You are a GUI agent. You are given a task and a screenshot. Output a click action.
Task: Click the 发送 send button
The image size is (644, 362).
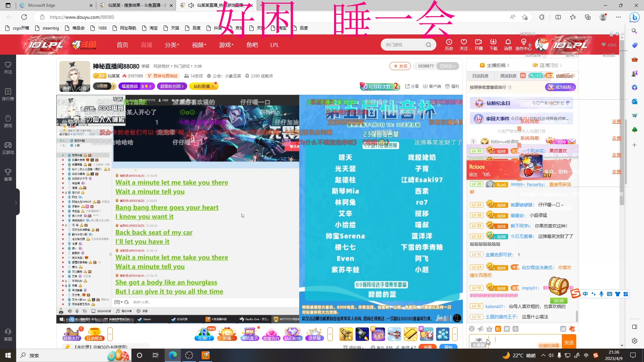point(569,342)
